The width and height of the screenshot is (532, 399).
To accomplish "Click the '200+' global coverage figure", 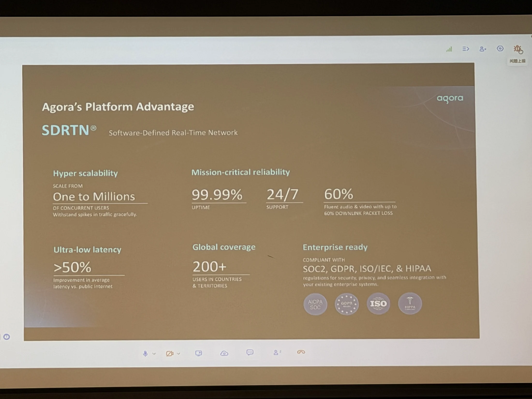I will click(x=209, y=266).
